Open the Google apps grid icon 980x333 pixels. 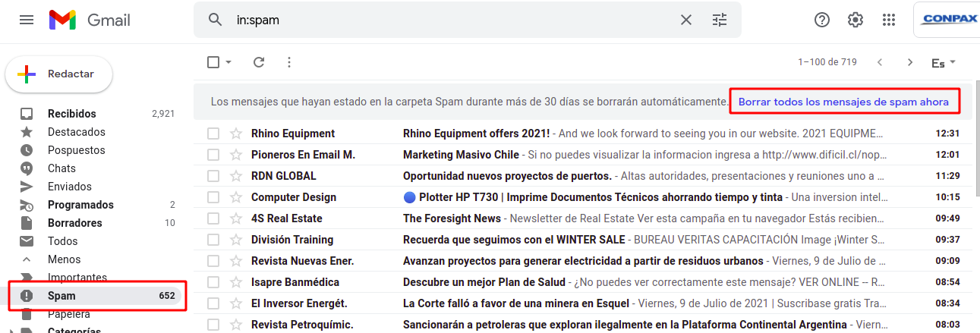[889, 20]
